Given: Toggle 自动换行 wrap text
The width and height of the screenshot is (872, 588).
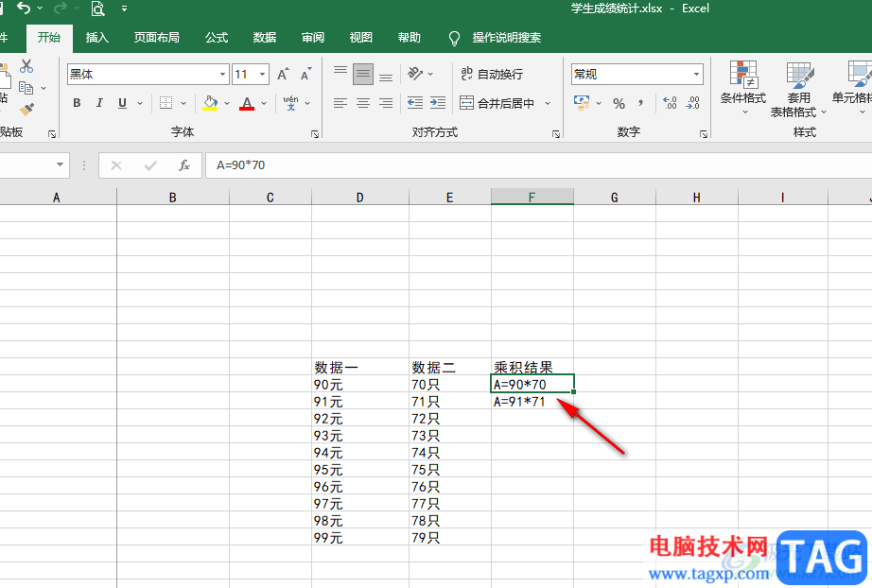Looking at the screenshot, I should pos(492,74).
